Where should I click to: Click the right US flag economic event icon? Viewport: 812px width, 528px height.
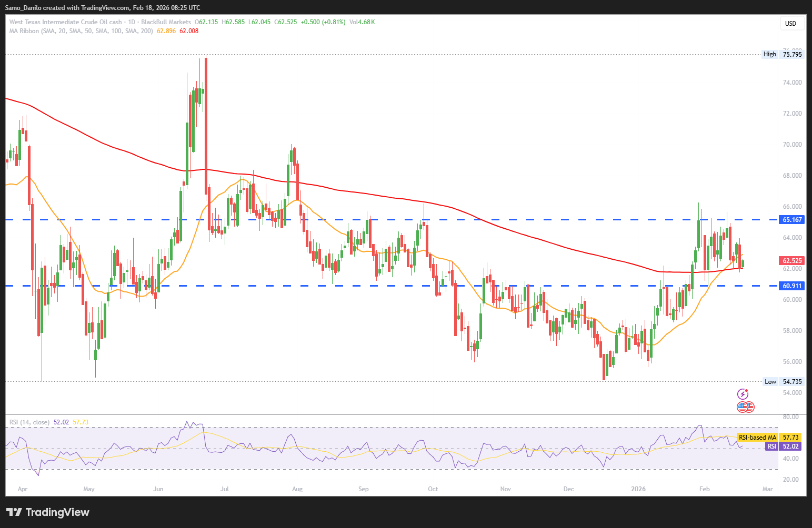tap(750, 407)
